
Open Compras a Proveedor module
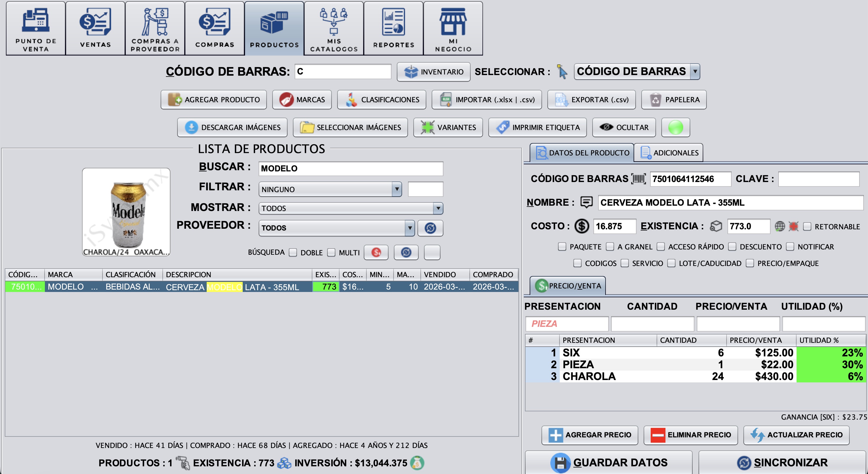[155, 28]
